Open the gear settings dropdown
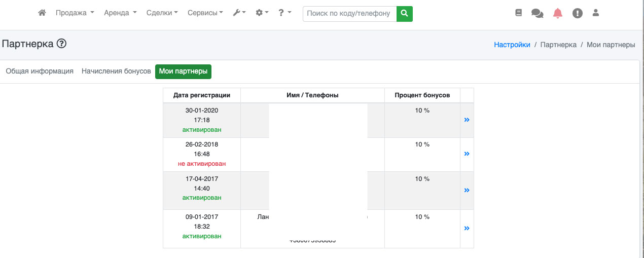This screenshot has height=258, width=644. [262, 13]
